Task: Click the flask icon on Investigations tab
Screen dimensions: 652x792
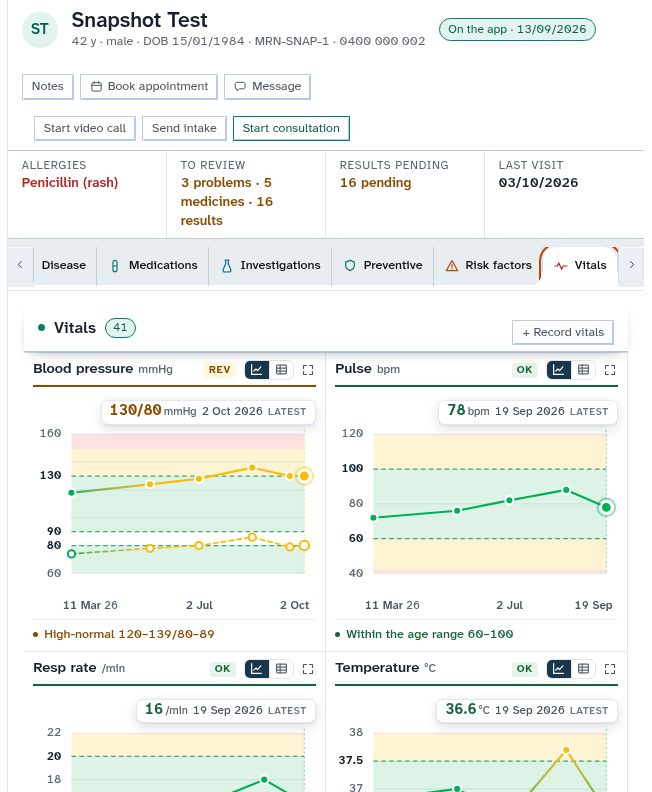Action: coord(227,266)
